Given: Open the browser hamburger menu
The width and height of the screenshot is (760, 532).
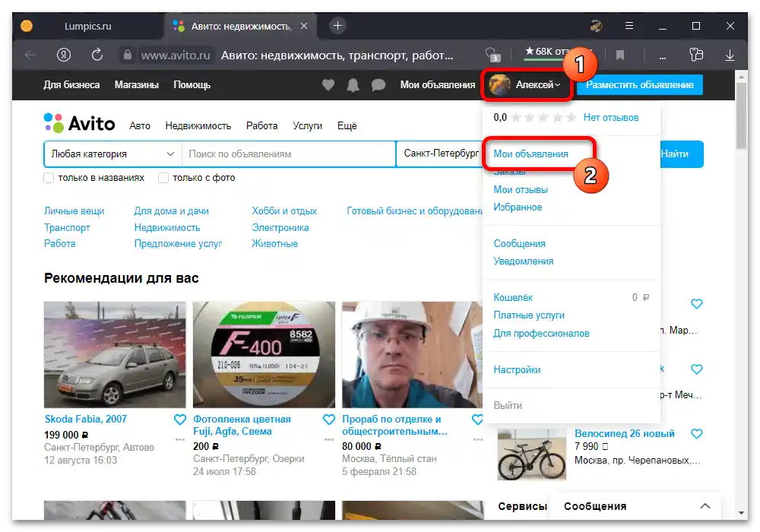Looking at the screenshot, I should coord(629,26).
